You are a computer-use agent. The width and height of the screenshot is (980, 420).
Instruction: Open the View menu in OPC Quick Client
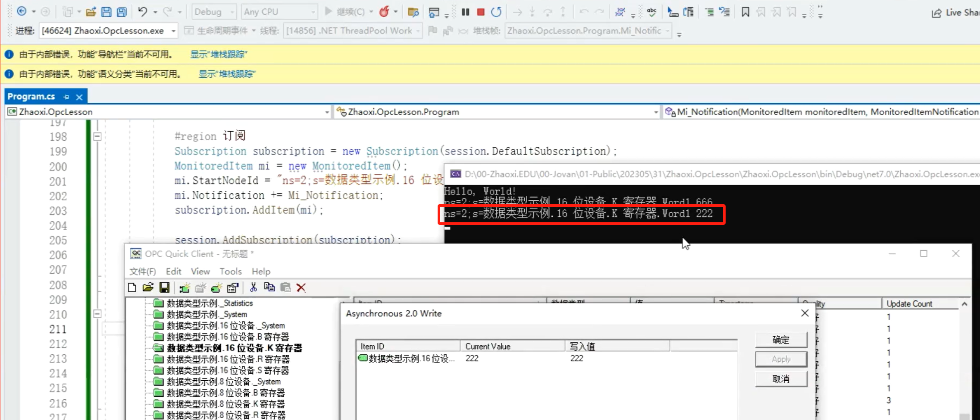[200, 272]
